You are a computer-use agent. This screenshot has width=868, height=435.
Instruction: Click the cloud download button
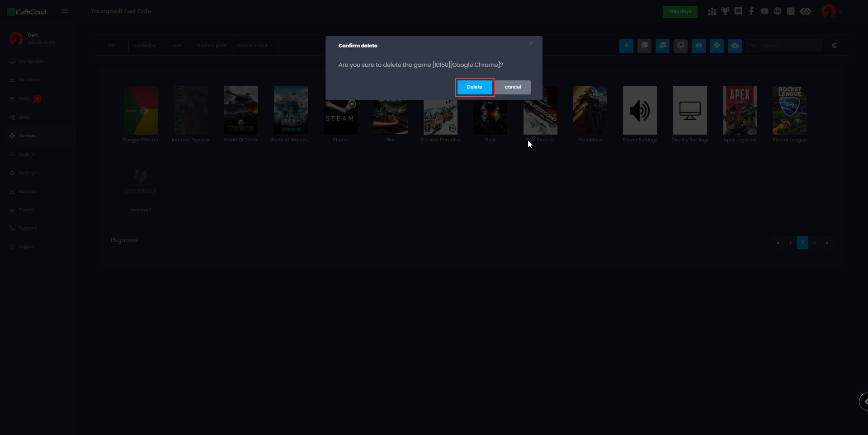(735, 46)
